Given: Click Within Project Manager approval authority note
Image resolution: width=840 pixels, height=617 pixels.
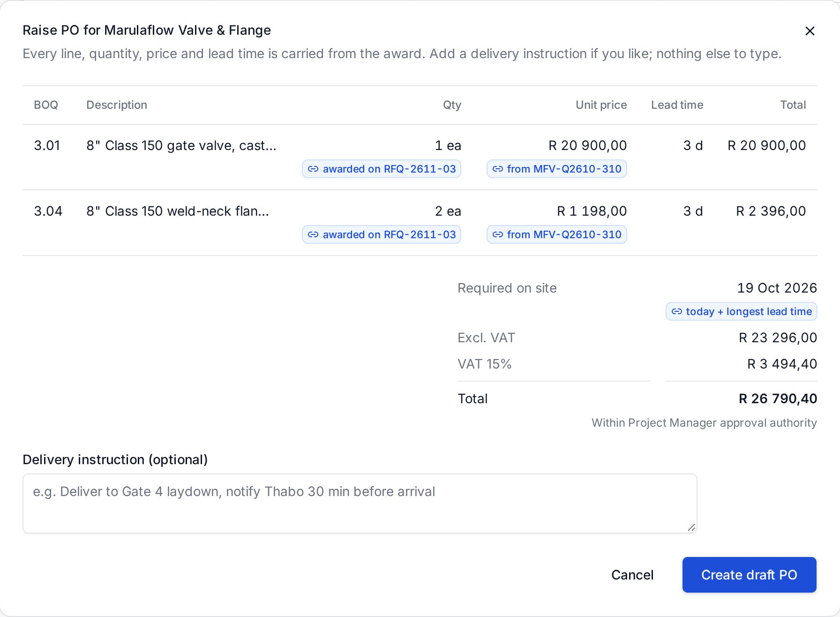Looking at the screenshot, I should tap(704, 423).
